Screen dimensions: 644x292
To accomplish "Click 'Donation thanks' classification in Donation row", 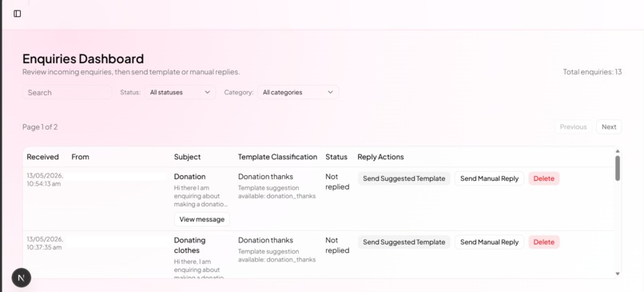I will coord(266,177).
